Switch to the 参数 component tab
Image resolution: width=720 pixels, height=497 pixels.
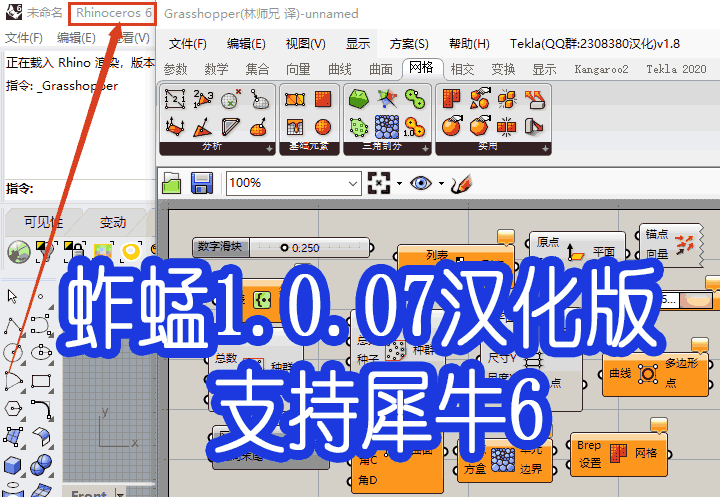(175, 69)
